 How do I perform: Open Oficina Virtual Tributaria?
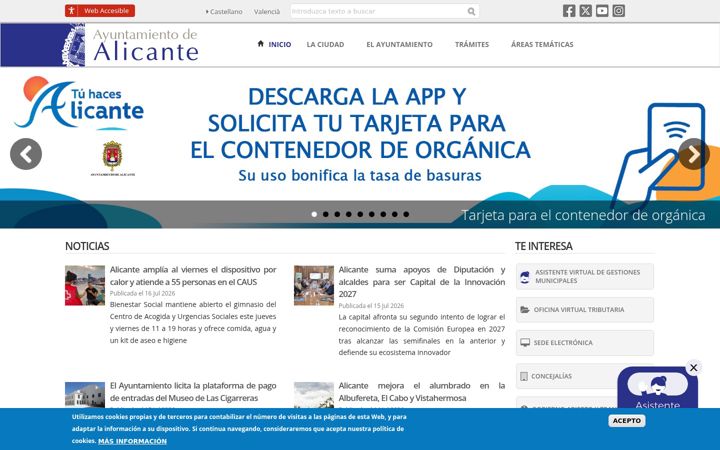585,309
